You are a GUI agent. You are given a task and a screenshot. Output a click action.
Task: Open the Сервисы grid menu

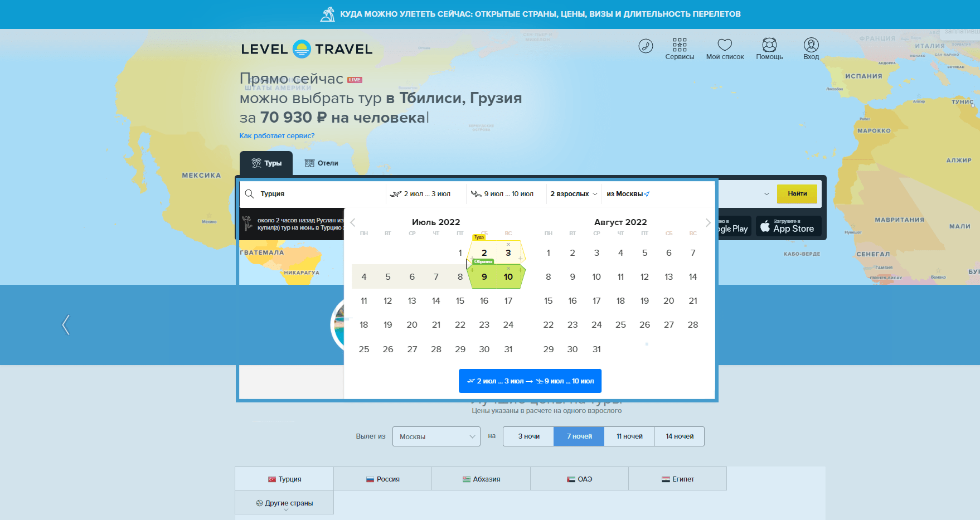click(680, 49)
